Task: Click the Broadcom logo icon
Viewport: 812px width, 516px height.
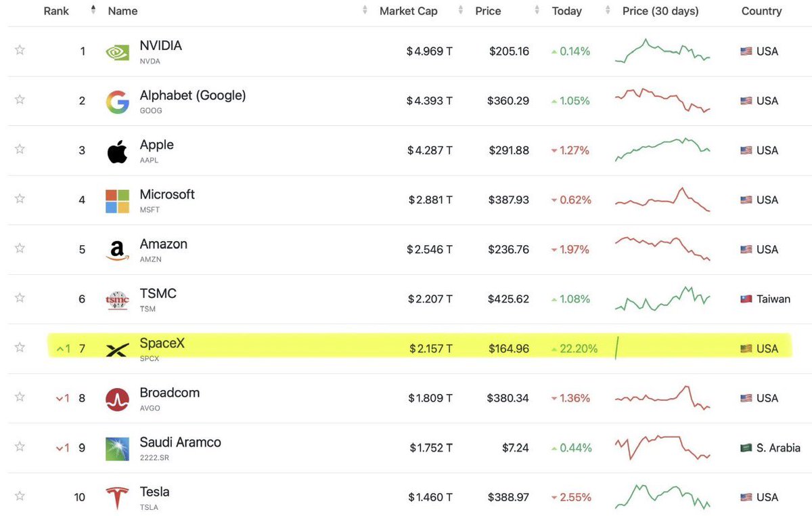Action: point(117,399)
